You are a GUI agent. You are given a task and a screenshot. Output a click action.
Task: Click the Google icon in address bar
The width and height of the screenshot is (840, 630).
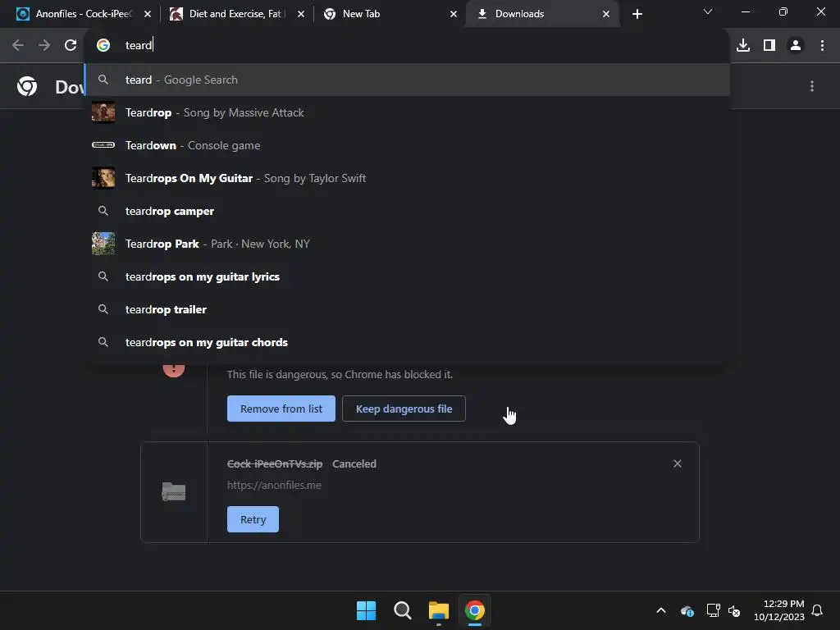point(103,45)
